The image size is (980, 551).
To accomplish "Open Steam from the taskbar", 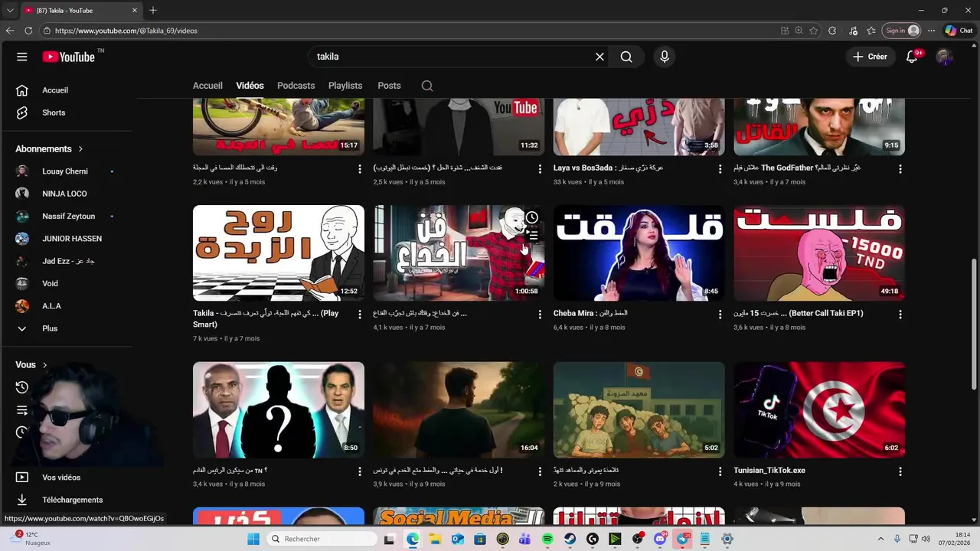I will 570,539.
